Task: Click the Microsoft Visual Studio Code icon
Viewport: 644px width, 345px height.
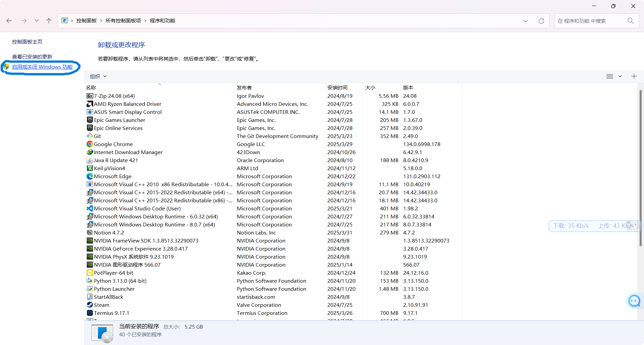Action: [90, 209]
